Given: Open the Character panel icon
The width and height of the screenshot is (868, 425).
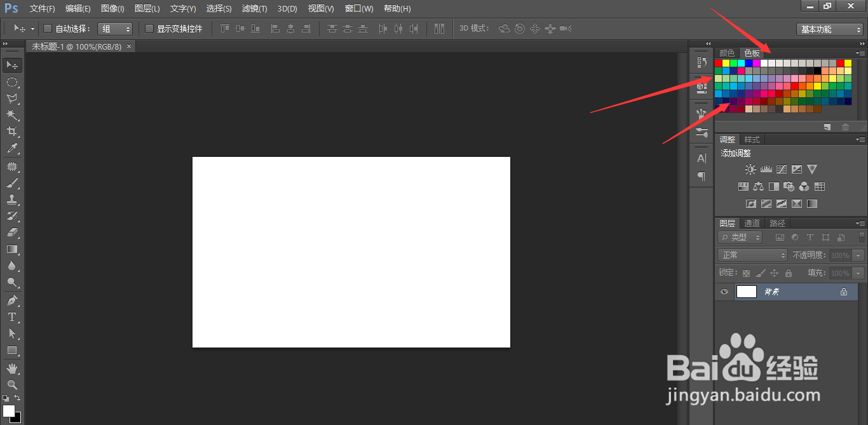Looking at the screenshot, I should point(702,158).
